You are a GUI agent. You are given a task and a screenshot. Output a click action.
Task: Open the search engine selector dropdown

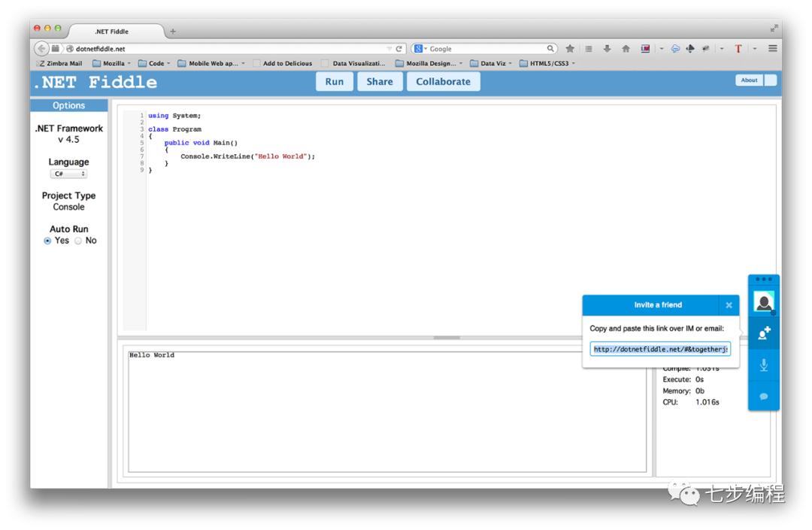coord(420,49)
